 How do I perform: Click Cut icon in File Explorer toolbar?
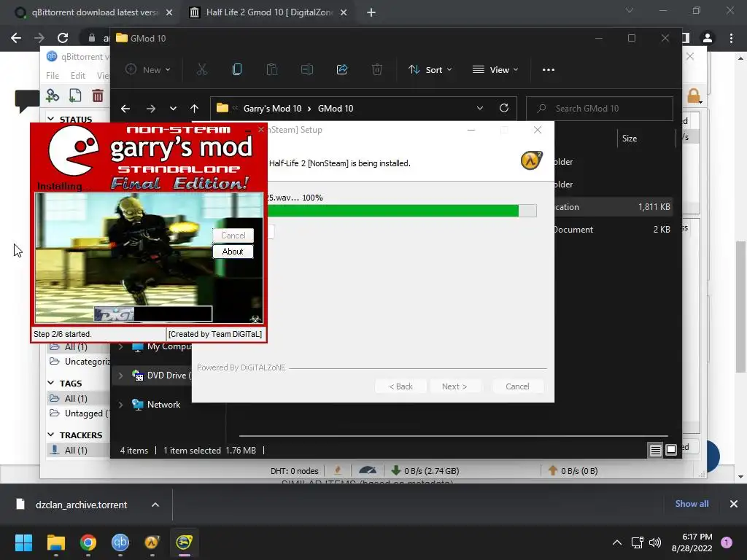202,69
